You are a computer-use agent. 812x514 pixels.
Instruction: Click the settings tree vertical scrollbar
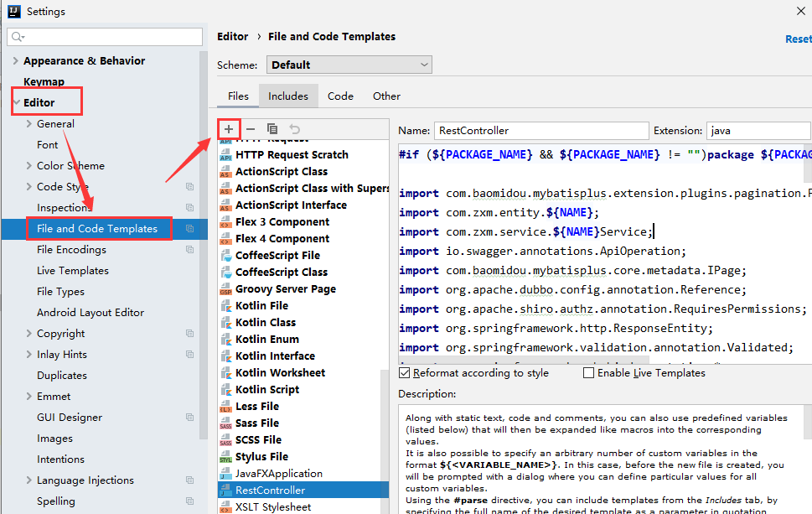[203, 243]
